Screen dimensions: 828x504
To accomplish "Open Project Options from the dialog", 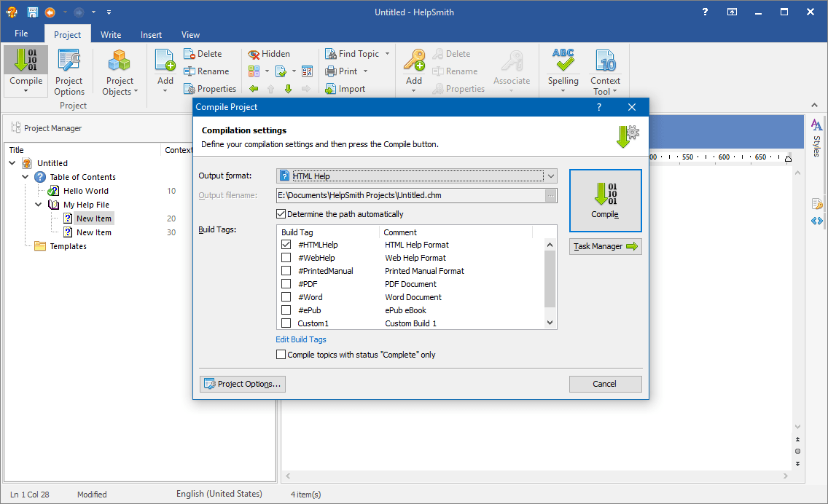I will [x=243, y=384].
